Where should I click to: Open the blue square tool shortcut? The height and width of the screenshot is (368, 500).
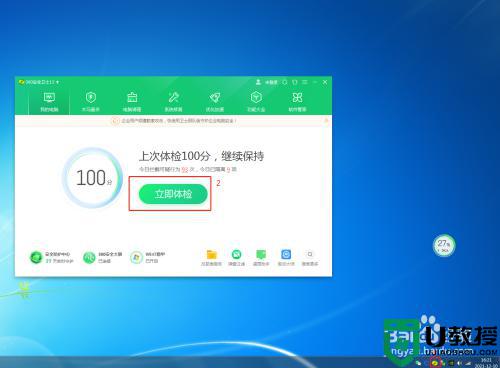tap(286, 255)
